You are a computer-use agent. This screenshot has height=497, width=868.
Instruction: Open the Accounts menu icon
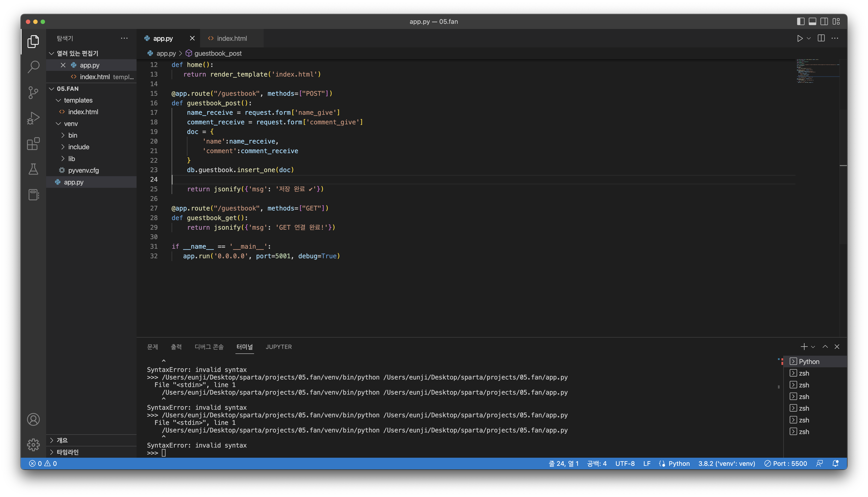(x=33, y=420)
